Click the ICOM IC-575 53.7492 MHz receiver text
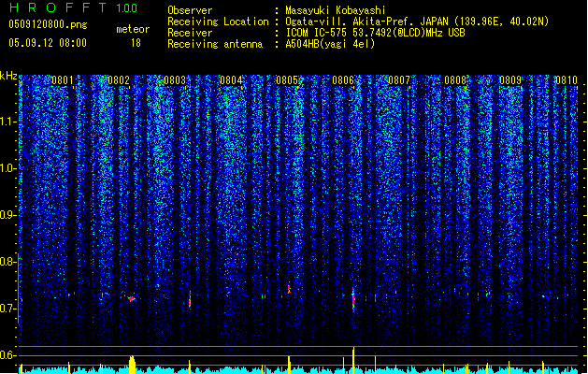The height and width of the screenshot is (374, 588). coord(375,33)
